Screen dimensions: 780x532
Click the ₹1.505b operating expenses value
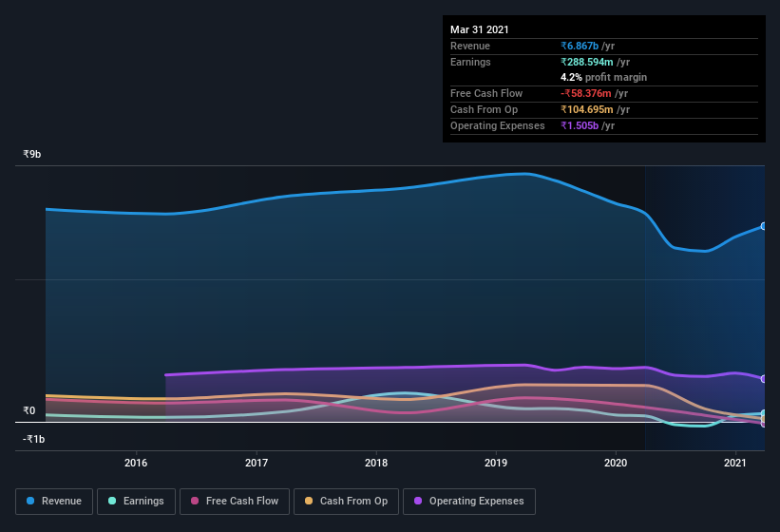coord(580,125)
